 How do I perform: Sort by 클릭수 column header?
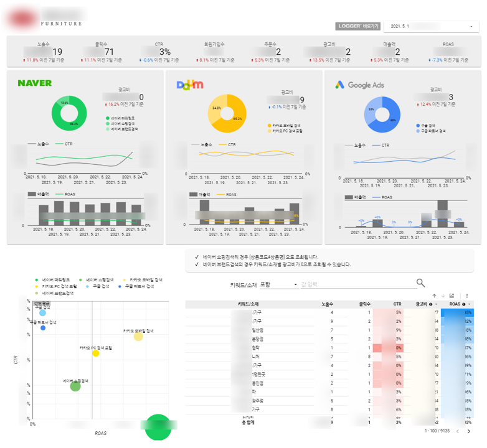coord(364,304)
